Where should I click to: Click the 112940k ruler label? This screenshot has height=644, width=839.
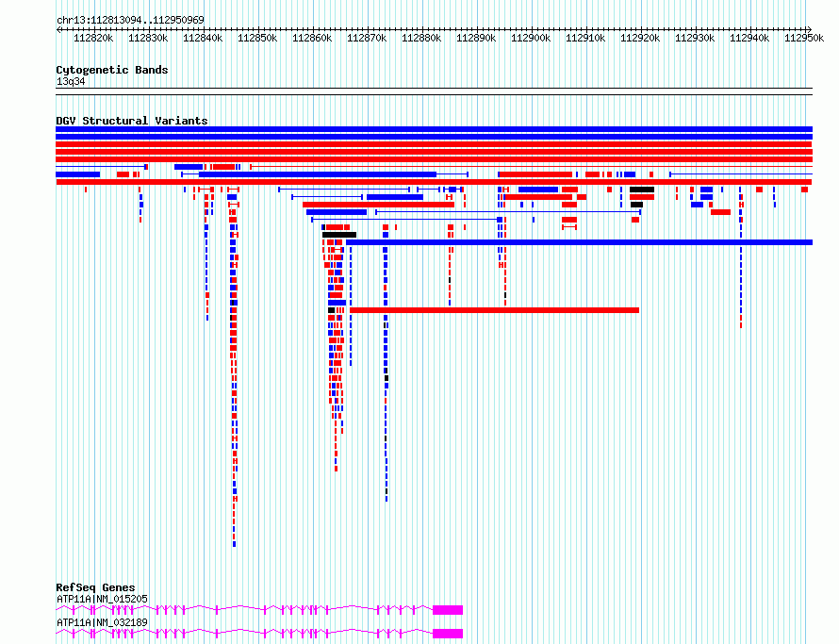749,38
